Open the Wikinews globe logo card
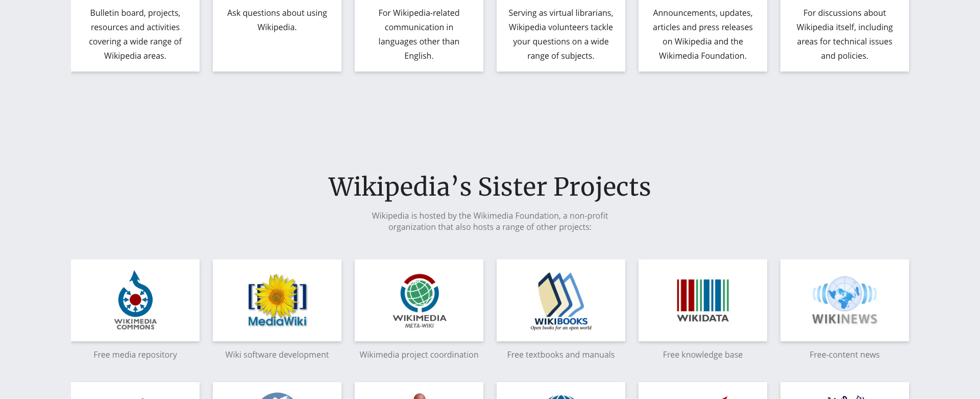This screenshot has height=399, width=980. pos(845,300)
